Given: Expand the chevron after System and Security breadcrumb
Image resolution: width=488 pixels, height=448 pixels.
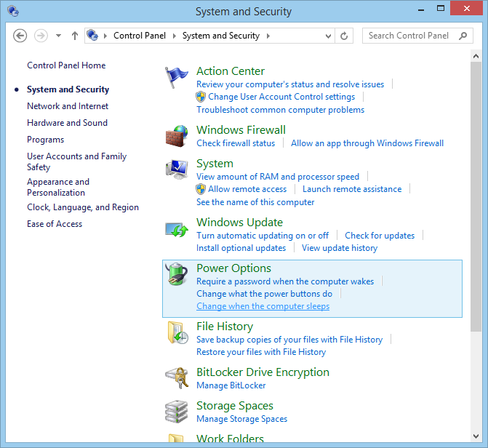Looking at the screenshot, I should click(x=268, y=36).
